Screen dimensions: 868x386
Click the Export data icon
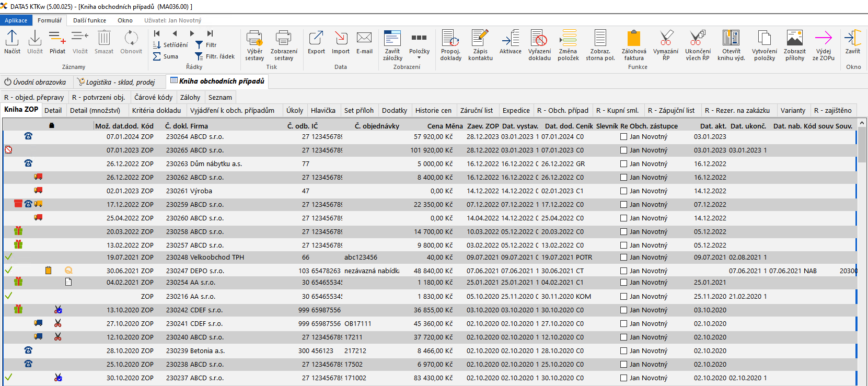point(316,39)
